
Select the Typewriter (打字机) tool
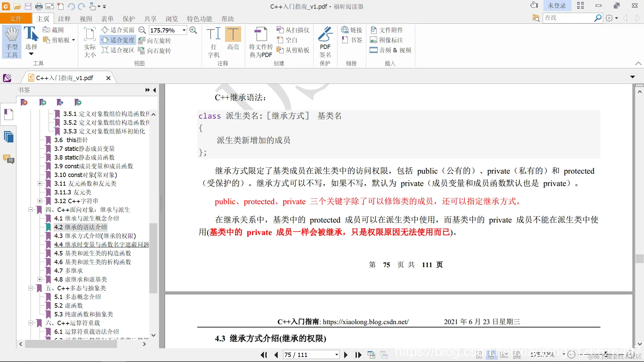(214, 42)
